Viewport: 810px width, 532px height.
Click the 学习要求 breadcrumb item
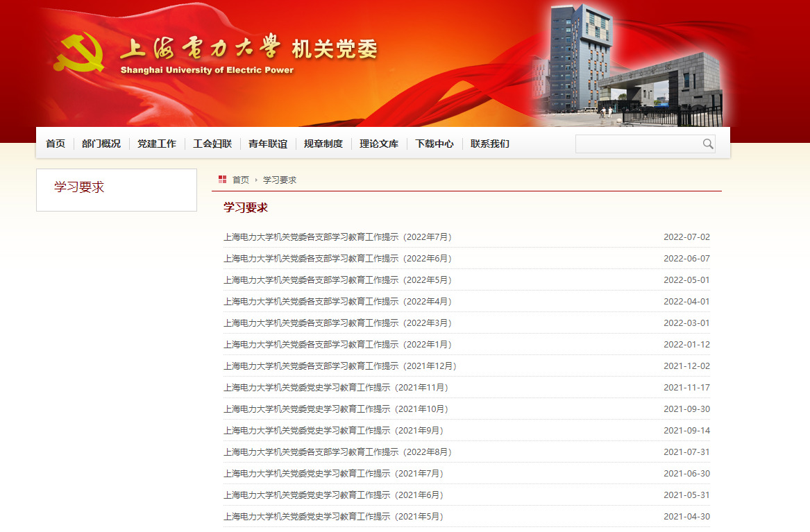[280, 180]
